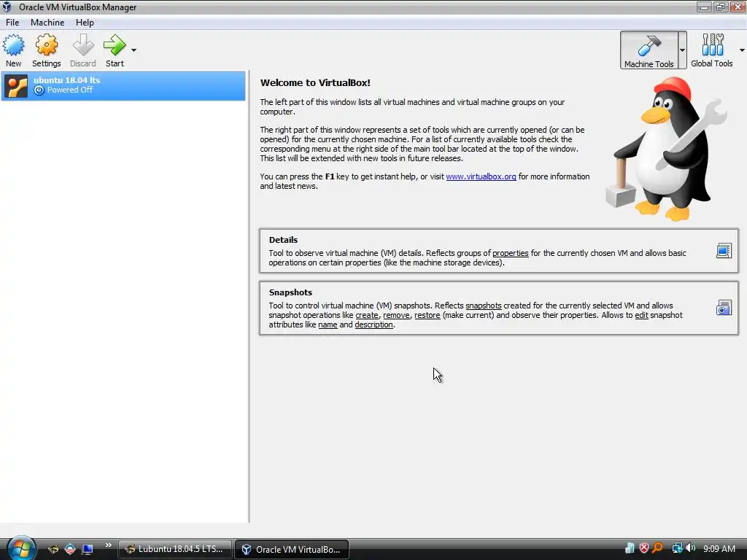Click the network connection tray icon
Viewport: 747px width, 560px height.
coord(677,548)
